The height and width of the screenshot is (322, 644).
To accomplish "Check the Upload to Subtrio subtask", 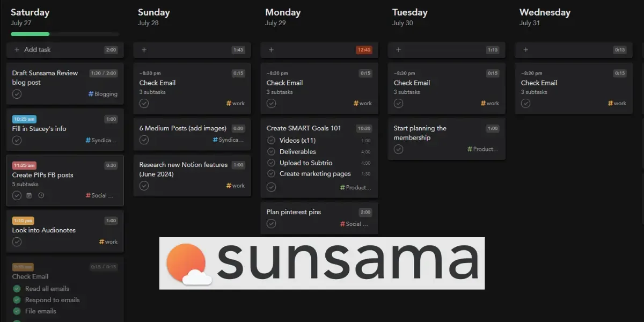I will tap(271, 163).
